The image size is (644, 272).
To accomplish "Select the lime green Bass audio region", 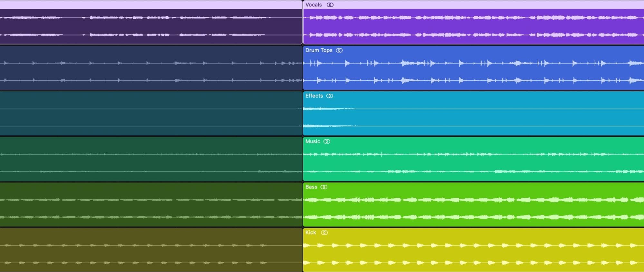I will coord(474,204).
